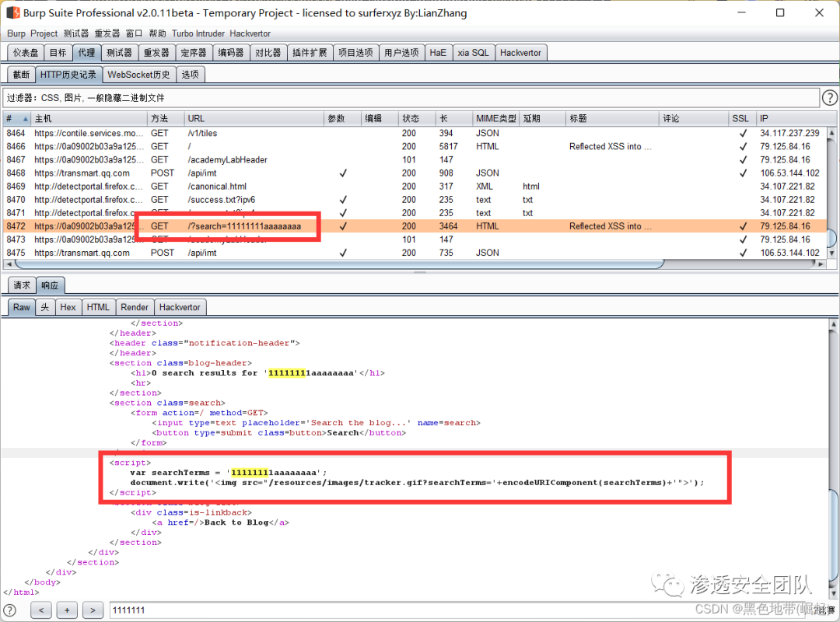Image resolution: width=840 pixels, height=622 pixels.
Task: Open the top-level Hackvertor tab
Action: tap(520, 53)
